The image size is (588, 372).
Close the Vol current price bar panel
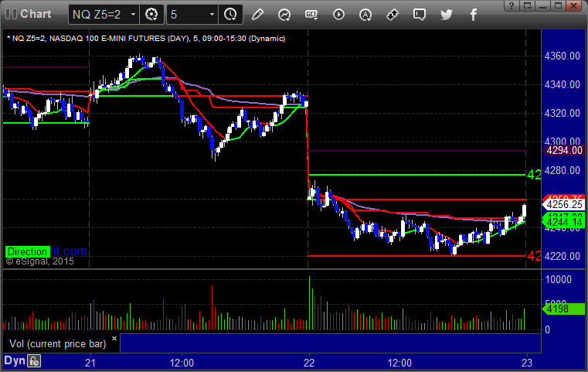tap(114, 338)
